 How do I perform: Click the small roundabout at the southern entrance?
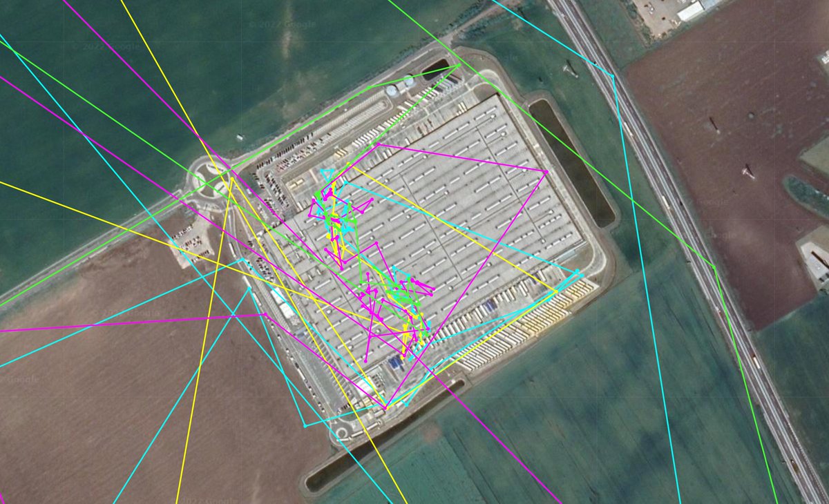click(341, 433)
